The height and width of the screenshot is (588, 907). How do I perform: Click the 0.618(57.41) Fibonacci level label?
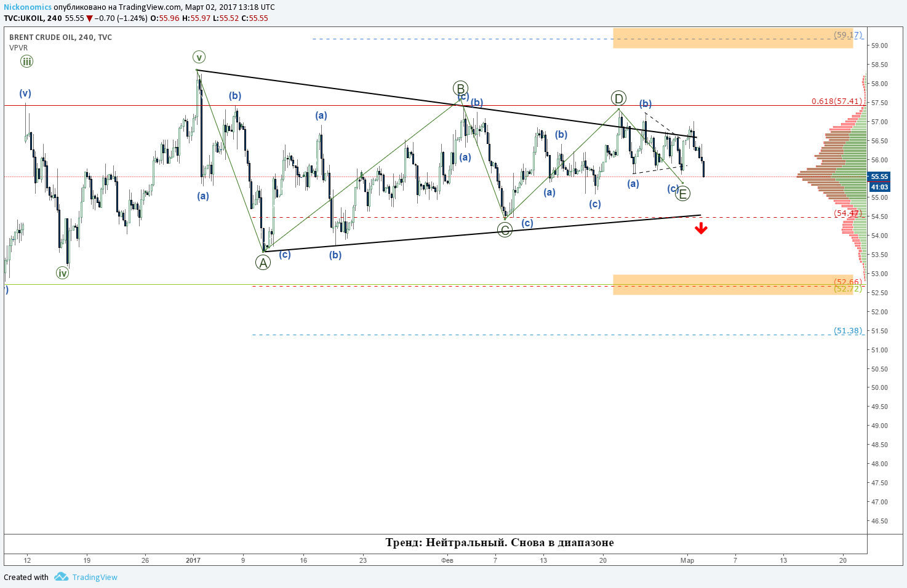837,101
